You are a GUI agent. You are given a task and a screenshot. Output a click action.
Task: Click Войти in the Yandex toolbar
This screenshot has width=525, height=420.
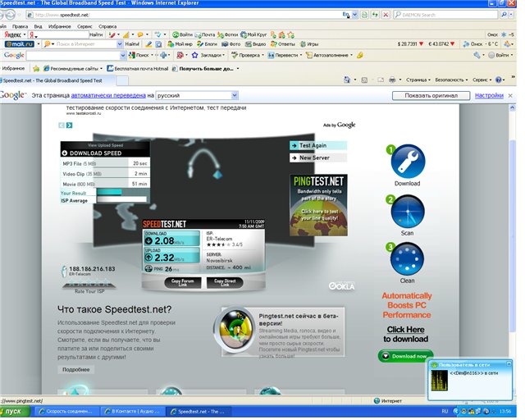tap(182, 34)
